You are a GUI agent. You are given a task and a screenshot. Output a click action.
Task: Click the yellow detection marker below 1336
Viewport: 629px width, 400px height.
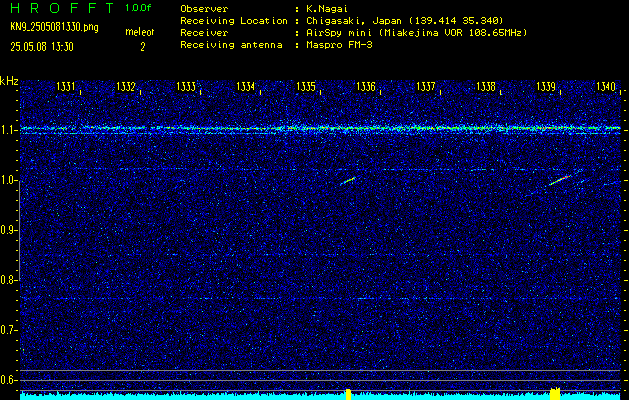(x=348, y=394)
